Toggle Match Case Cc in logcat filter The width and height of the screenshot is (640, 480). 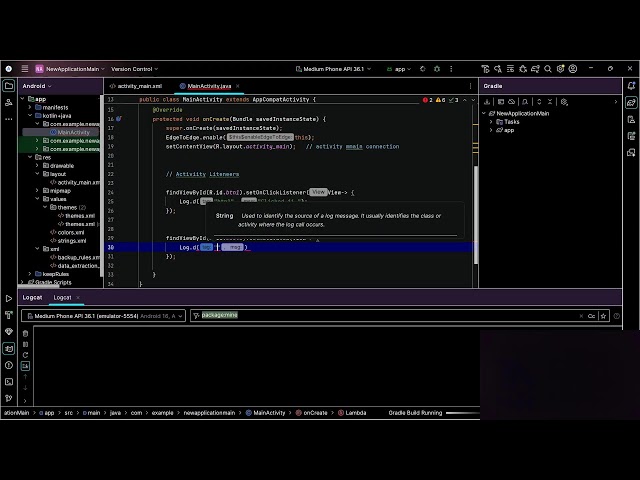coord(591,316)
